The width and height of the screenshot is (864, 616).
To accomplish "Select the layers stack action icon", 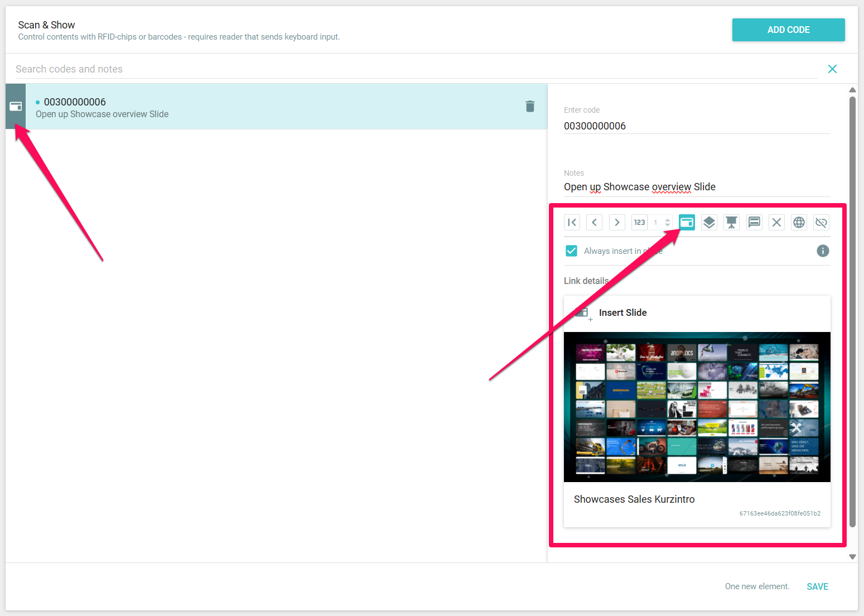I will click(709, 223).
